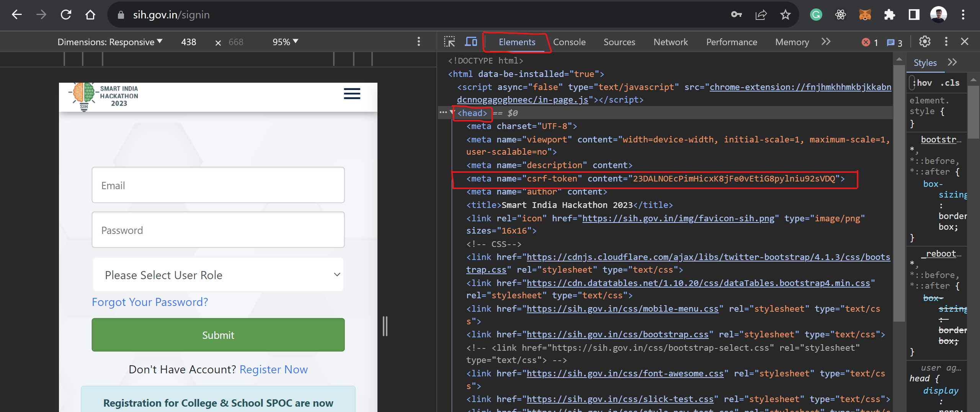980x412 pixels.
Task: Open the MetaMask fox extension
Action: (865, 15)
